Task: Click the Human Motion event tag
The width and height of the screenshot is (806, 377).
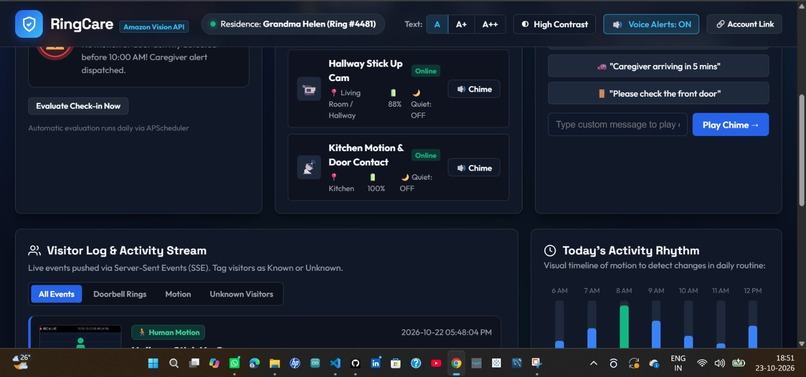Action: tap(168, 332)
